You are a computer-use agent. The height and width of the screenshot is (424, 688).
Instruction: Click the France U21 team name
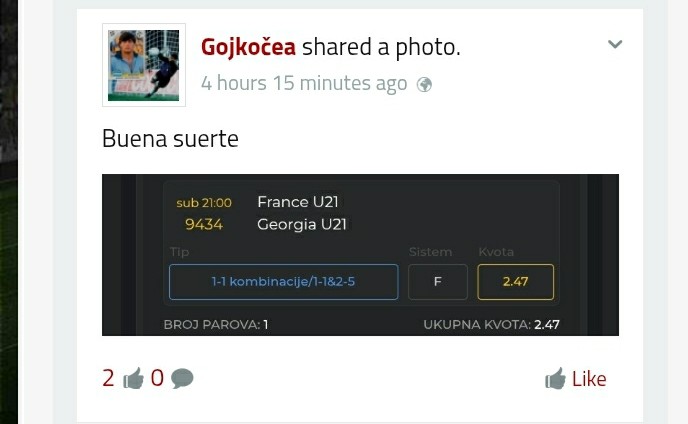(x=298, y=202)
